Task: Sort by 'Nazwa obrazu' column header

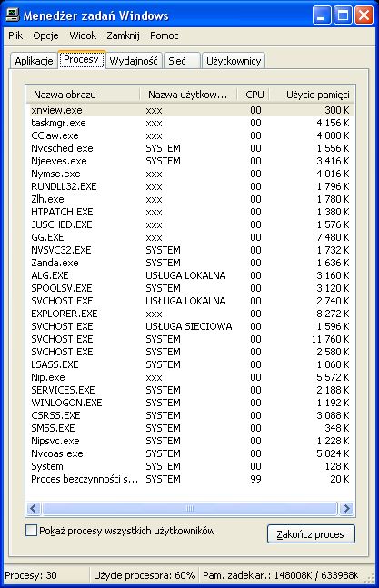Action: pyautogui.click(x=84, y=95)
